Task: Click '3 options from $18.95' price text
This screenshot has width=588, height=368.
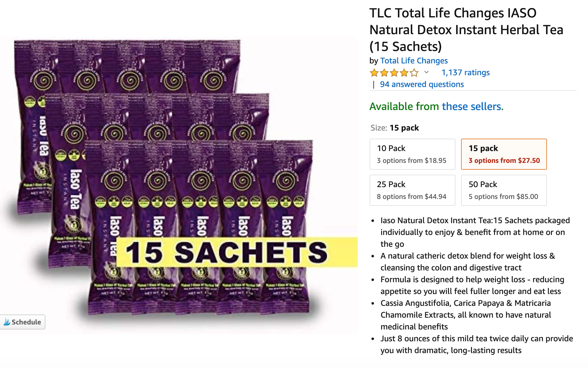Action: pos(411,161)
